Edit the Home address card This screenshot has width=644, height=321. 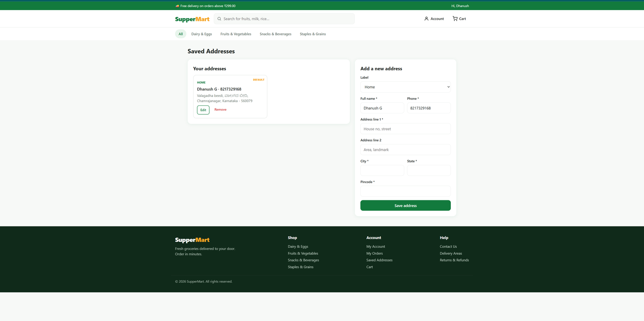[x=203, y=110]
